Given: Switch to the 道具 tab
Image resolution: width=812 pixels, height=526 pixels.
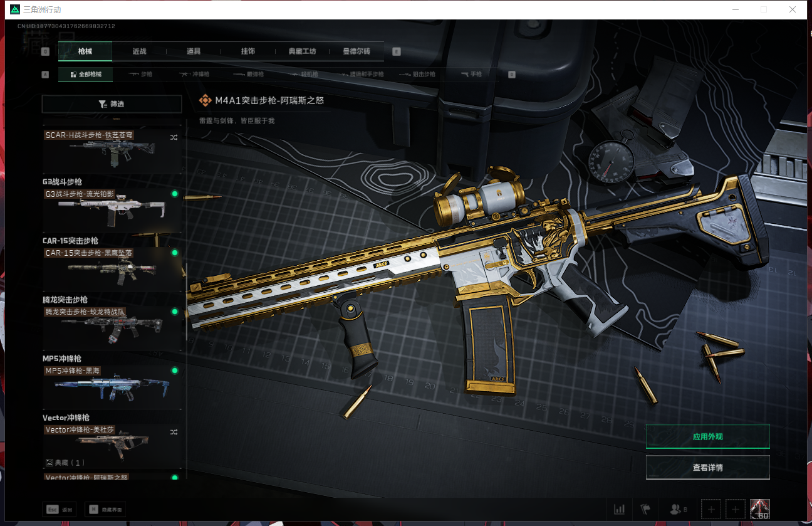Looking at the screenshot, I should point(194,51).
